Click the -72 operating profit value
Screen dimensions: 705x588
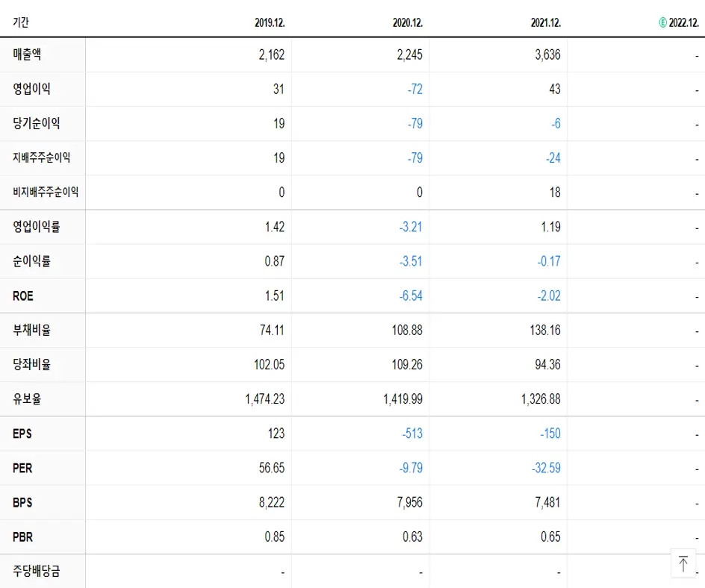(x=415, y=89)
